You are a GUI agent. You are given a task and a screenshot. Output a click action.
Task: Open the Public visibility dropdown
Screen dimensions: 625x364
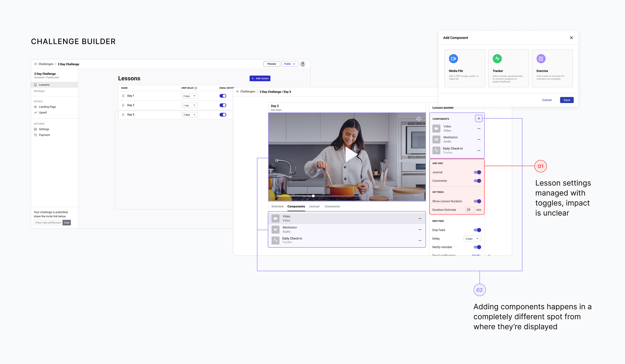[290, 64]
